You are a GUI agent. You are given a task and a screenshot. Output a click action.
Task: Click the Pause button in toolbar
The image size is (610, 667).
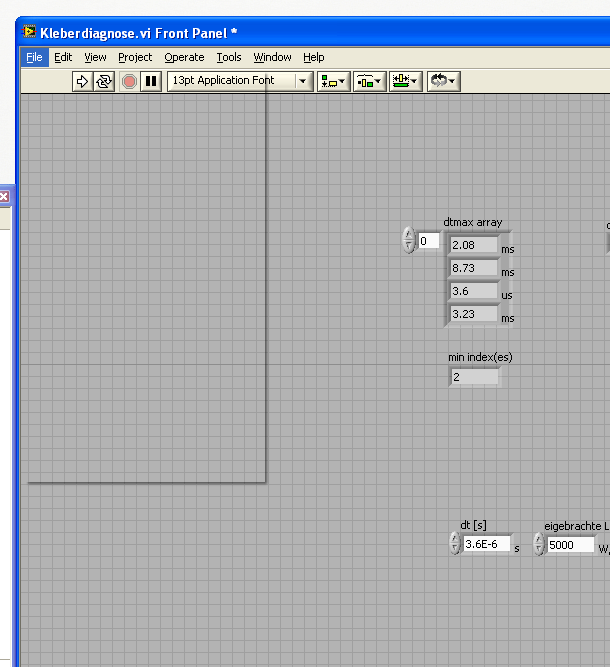151,81
